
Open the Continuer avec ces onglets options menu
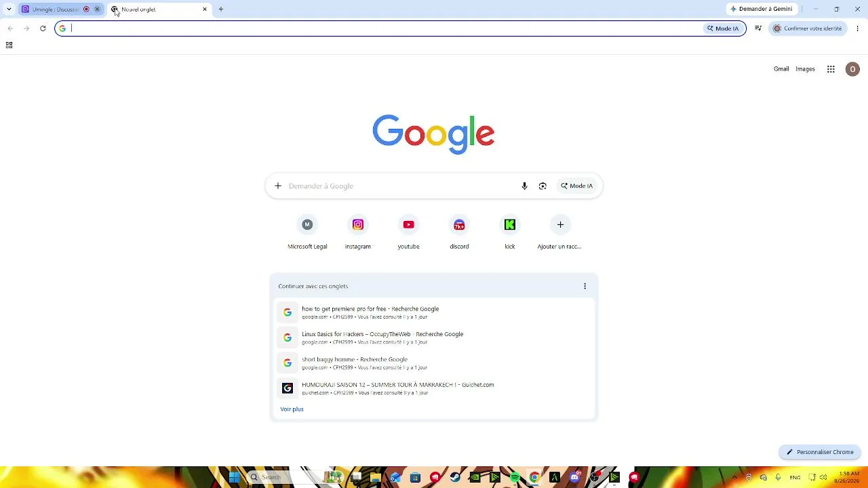(585, 286)
